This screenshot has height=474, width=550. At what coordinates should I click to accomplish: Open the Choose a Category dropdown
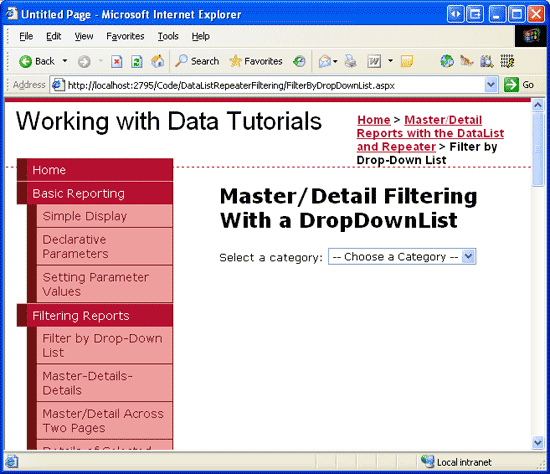402,257
